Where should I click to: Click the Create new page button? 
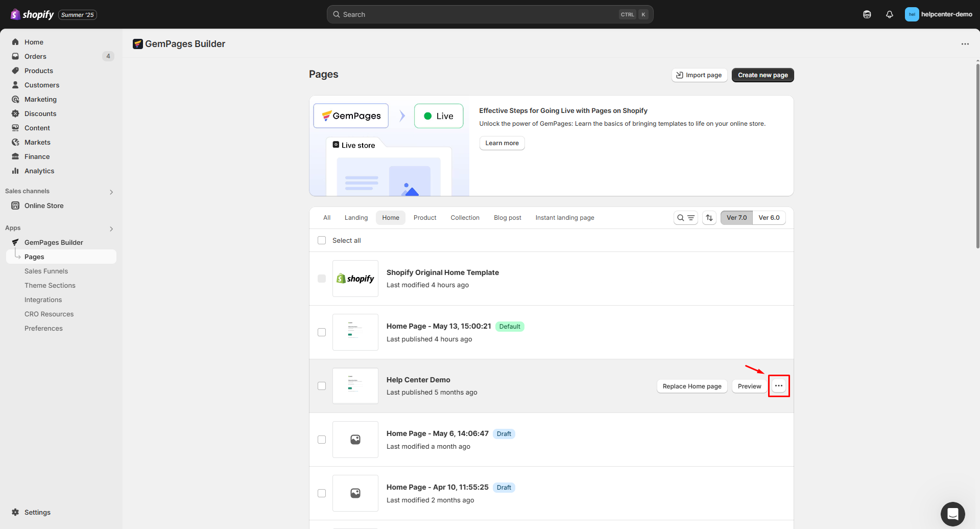762,75
